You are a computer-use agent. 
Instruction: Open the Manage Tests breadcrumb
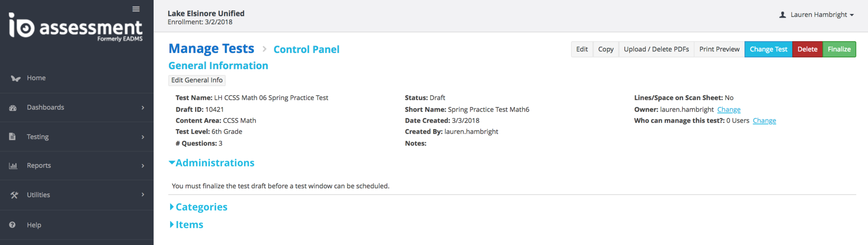211,49
